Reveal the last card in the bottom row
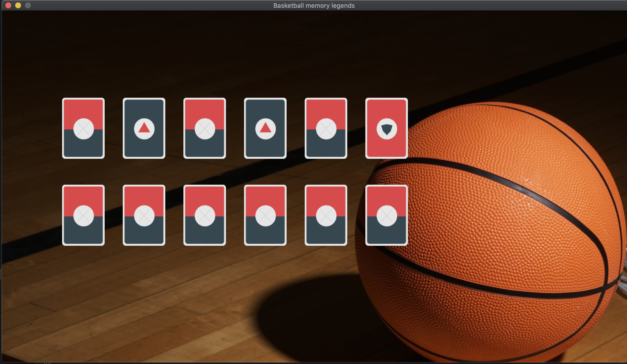The width and height of the screenshot is (627, 364). click(x=387, y=215)
